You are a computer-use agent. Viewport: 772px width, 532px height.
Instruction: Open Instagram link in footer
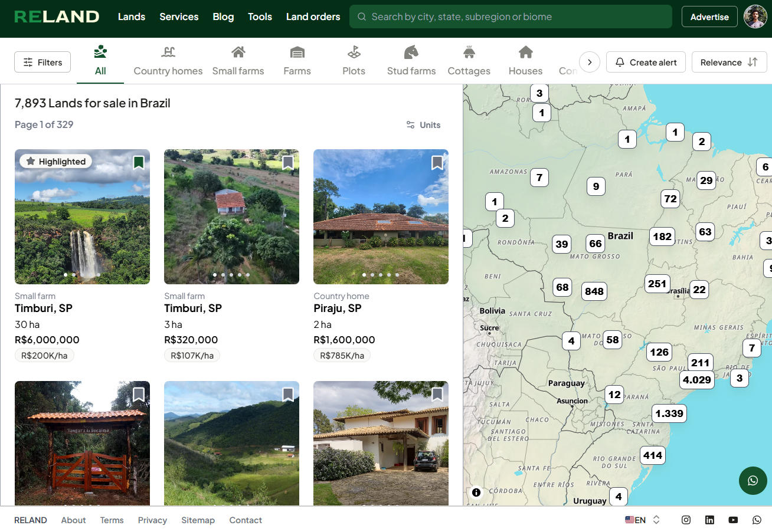[x=686, y=520]
